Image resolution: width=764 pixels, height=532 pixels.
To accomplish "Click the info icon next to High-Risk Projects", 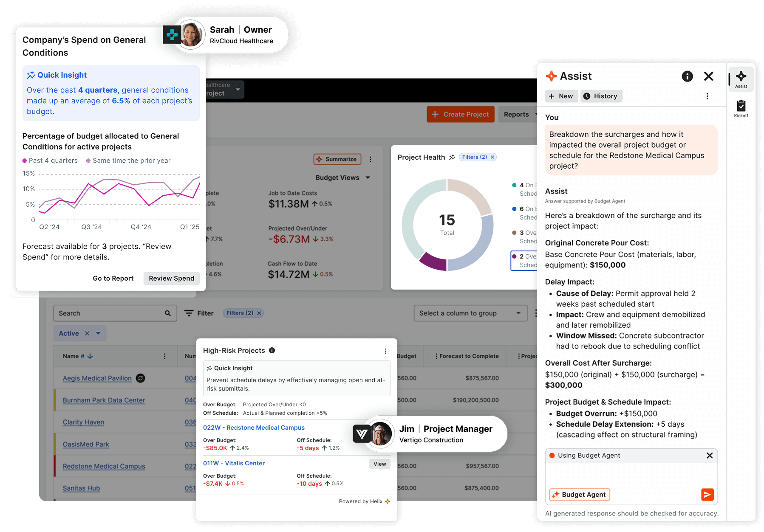I will point(272,351).
